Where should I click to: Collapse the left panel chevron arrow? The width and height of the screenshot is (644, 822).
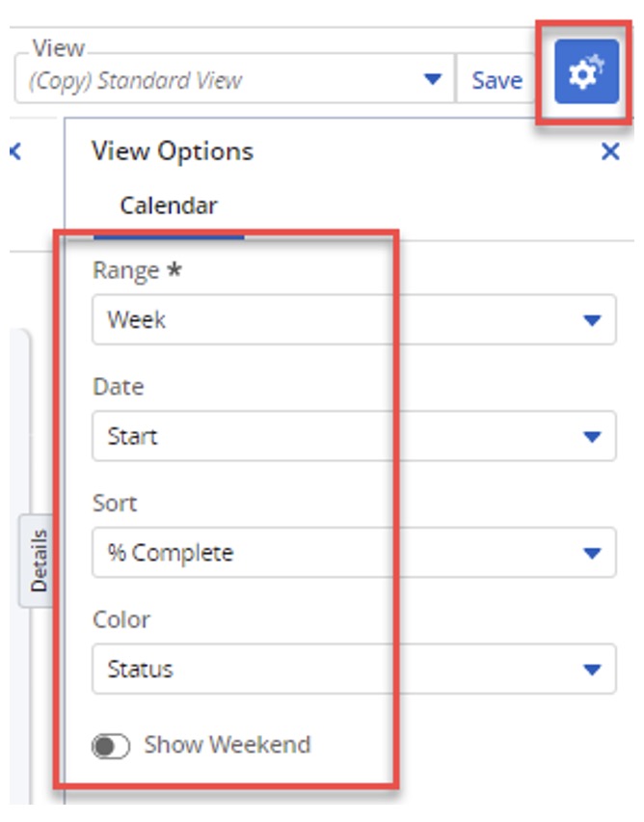15,152
